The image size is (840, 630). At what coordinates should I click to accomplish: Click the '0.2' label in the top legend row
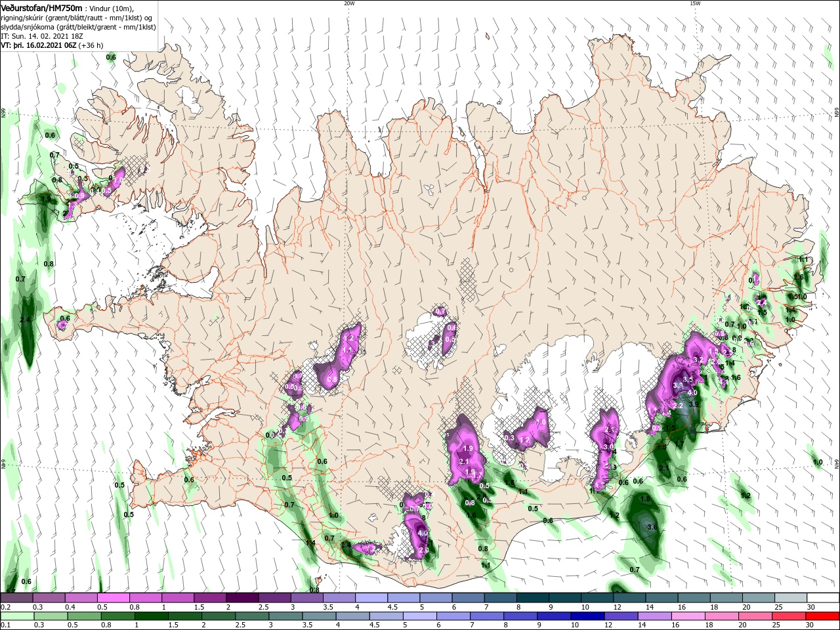5,607
